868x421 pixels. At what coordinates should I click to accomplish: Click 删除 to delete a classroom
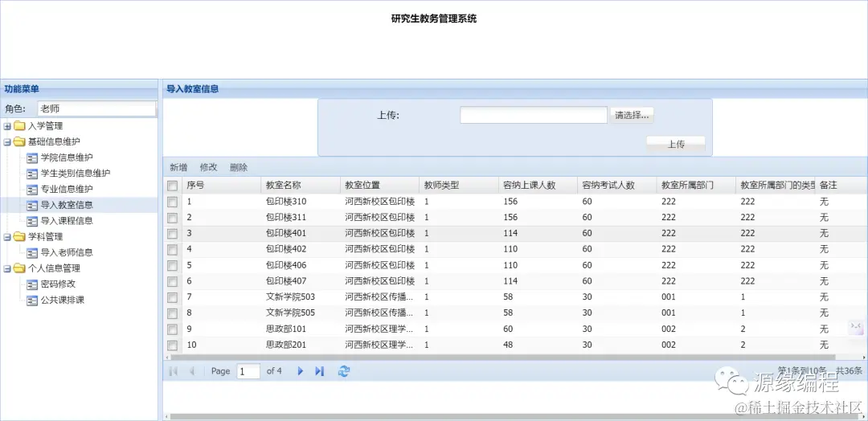coord(240,168)
